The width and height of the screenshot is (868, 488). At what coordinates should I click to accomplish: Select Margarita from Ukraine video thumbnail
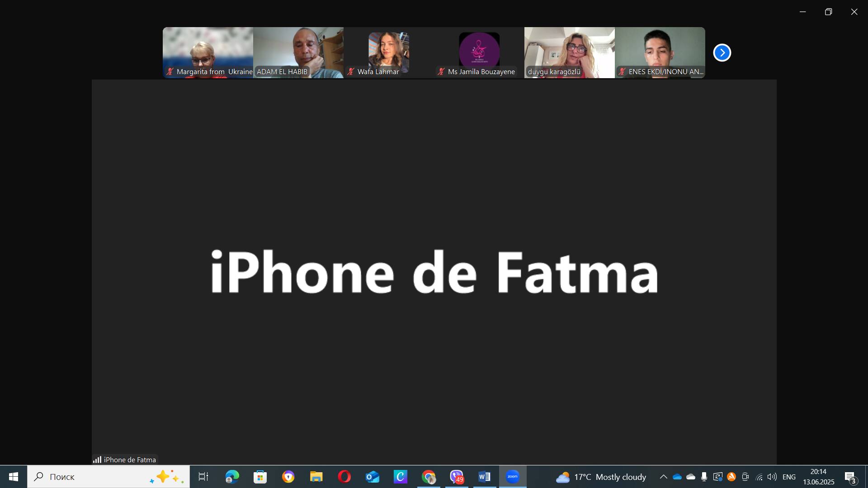tap(208, 52)
